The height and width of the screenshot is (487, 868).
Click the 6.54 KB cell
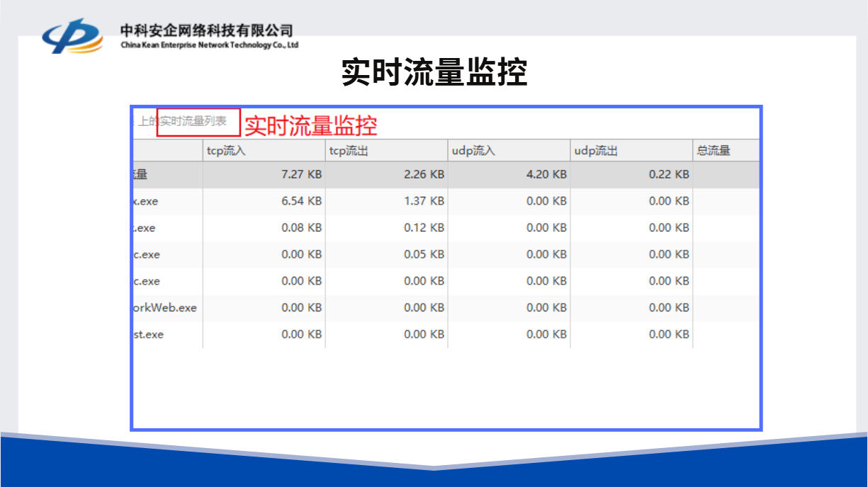click(x=301, y=201)
